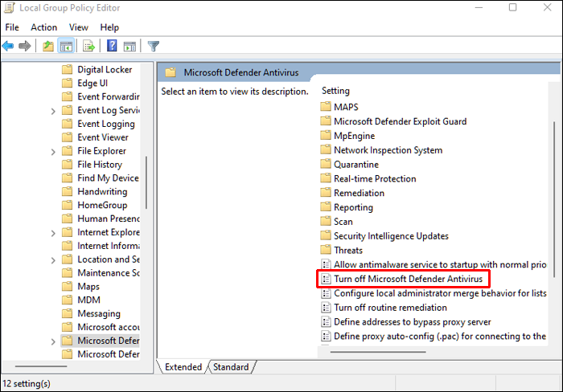Click the Back arrow toolbar icon
This screenshot has height=392, width=563.
[8, 46]
